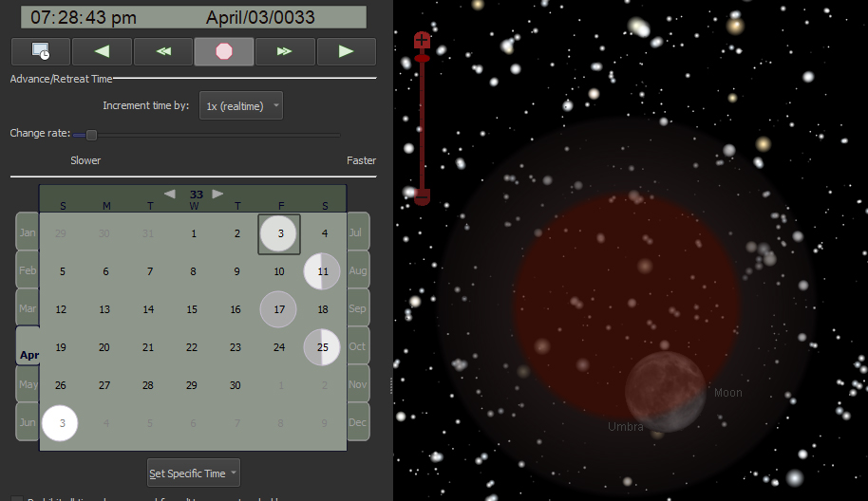
Task: Run time backward with rewind button
Action: (x=163, y=51)
